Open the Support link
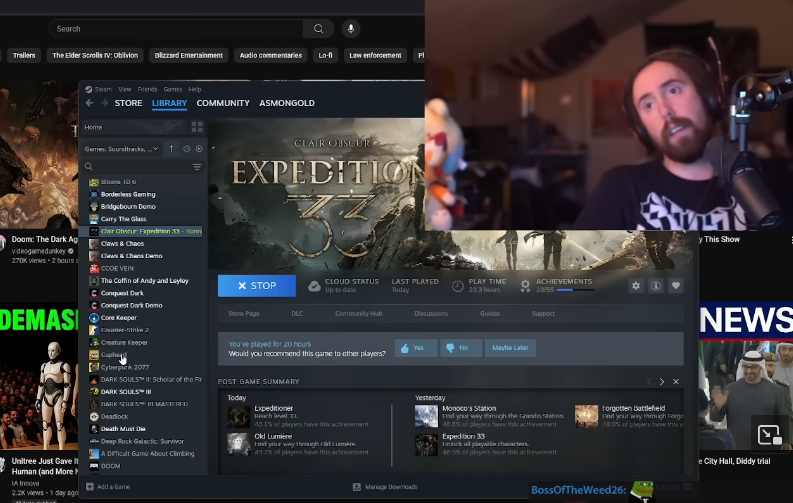 click(x=543, y=313)
